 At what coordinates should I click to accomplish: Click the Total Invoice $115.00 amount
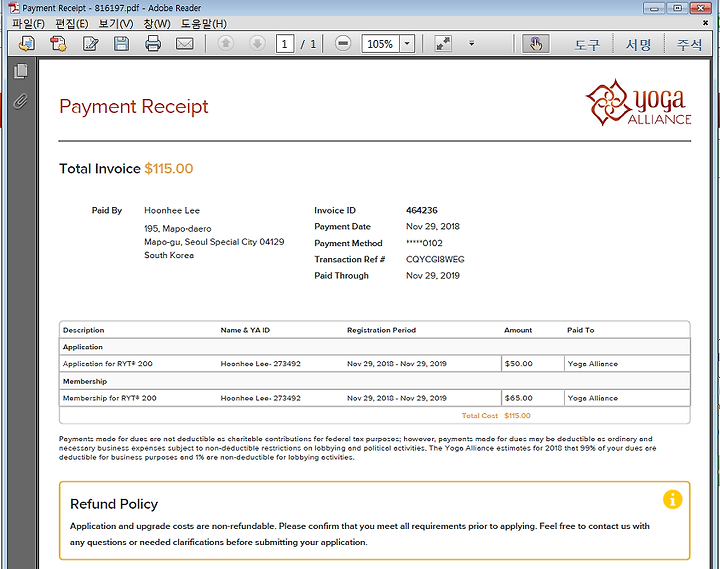pyautogui.click(x=169, y=169)
